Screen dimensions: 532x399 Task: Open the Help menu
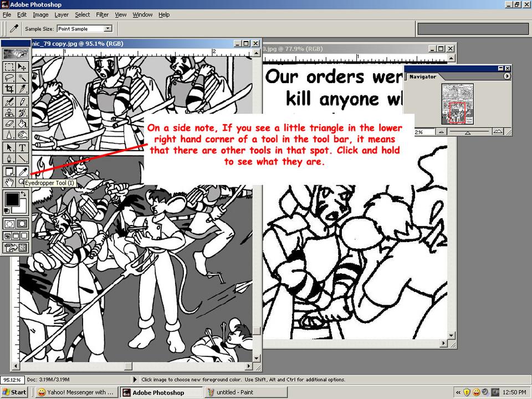click(x=164, y=14)
